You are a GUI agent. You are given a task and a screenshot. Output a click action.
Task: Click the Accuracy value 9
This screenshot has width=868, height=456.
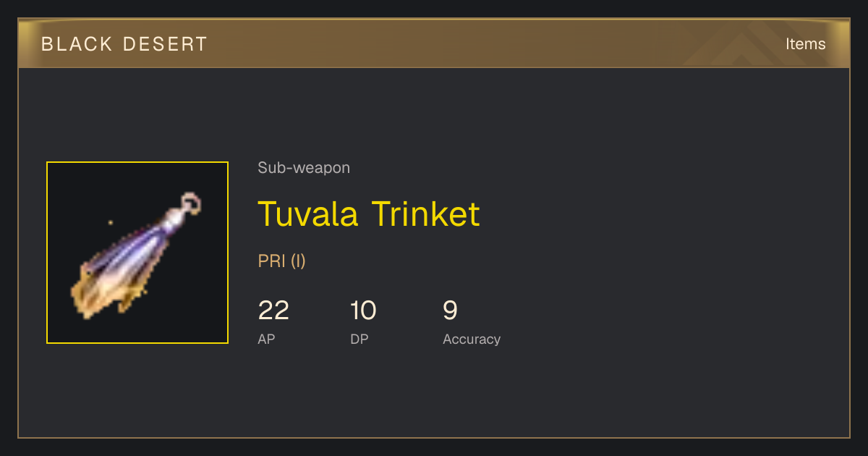click(x=450, y=311)
